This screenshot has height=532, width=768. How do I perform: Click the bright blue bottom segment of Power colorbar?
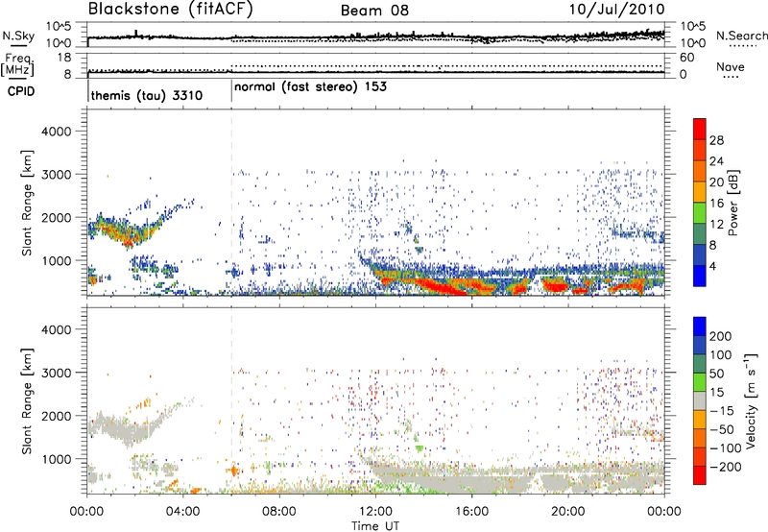tap(700, 276)
